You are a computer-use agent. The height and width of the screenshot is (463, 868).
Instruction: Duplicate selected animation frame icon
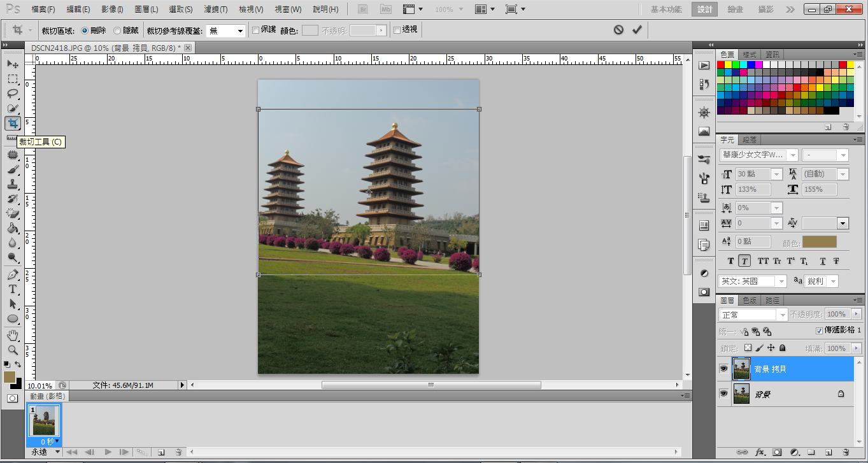pos(161,452)
